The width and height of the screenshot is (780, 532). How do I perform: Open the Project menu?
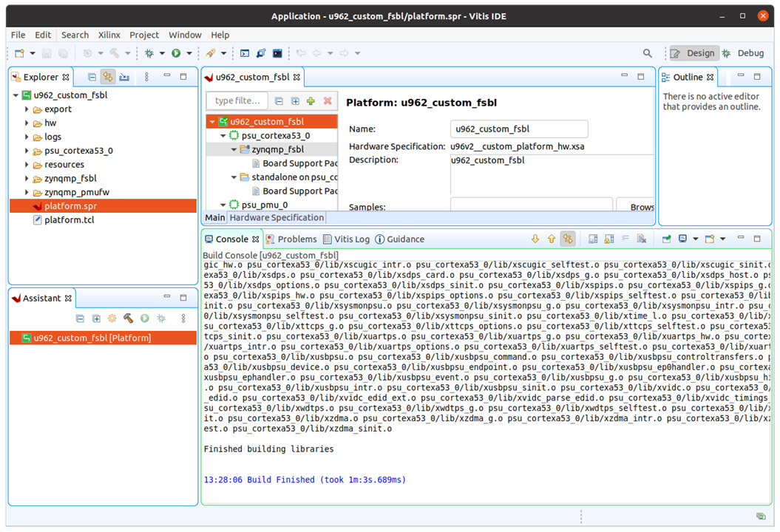pyautogui.click(x=144, y=35)
